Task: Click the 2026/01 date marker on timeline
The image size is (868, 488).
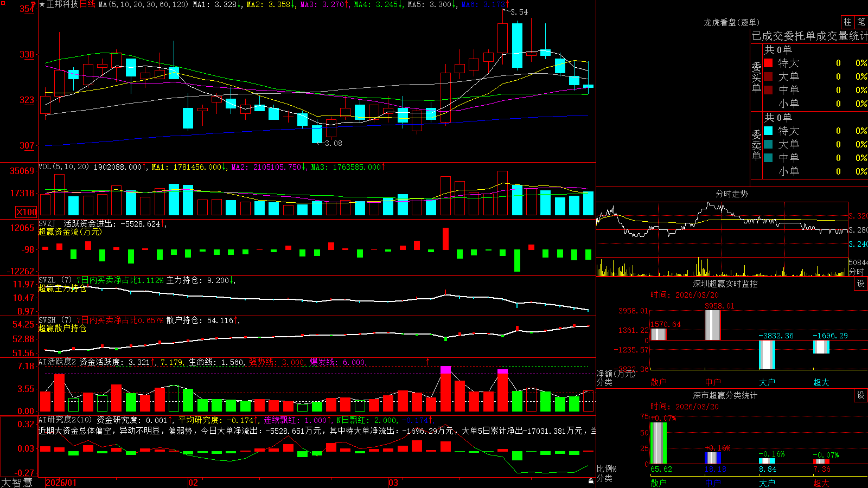Action: [61, 483]
